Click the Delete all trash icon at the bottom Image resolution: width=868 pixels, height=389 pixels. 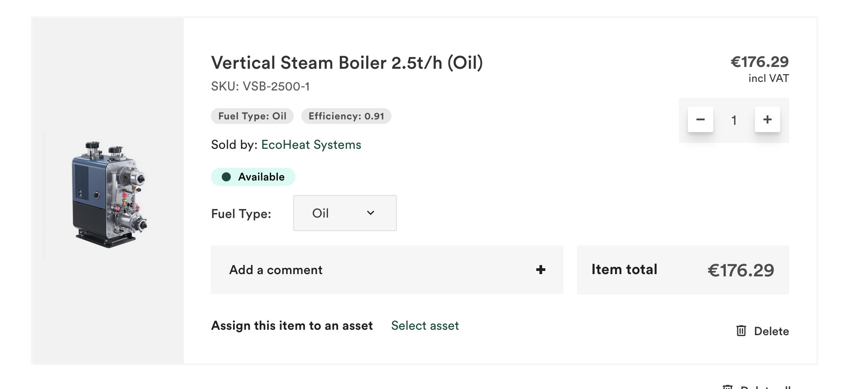[728, 387]
